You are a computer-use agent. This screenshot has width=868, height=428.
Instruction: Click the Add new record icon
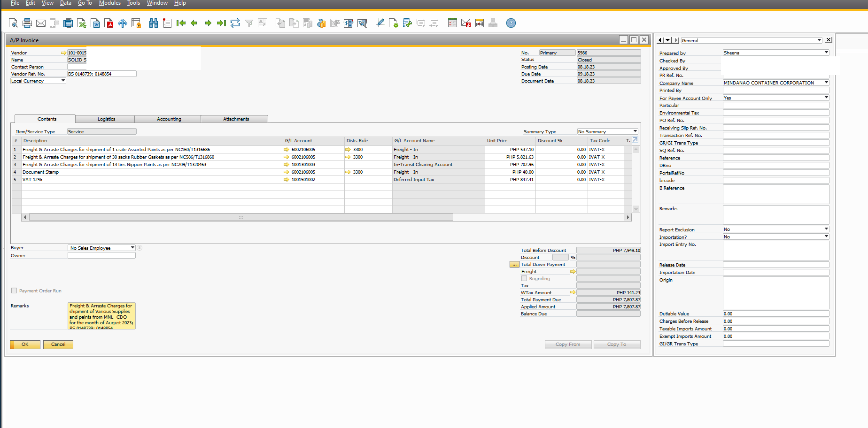click(167, 23)
